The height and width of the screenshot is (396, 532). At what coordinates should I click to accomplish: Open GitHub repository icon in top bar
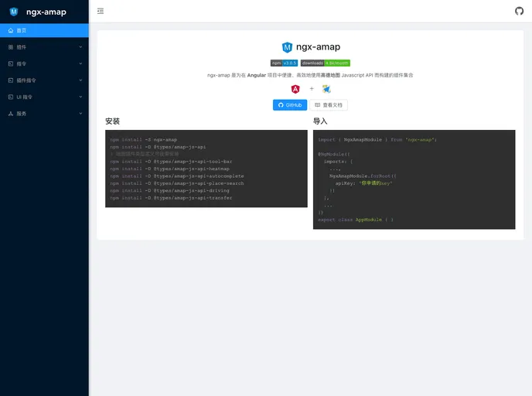(x=519, y=11)
